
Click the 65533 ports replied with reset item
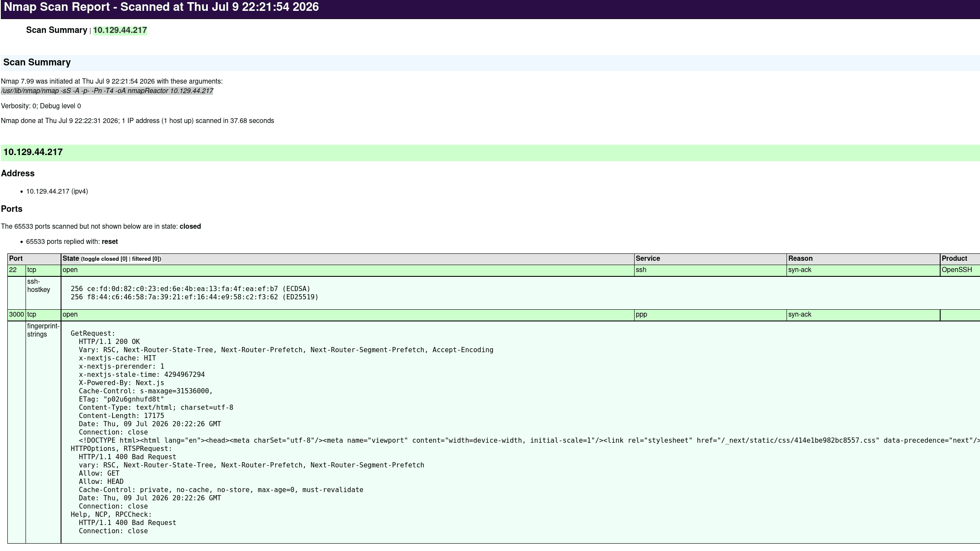point(72,242)
